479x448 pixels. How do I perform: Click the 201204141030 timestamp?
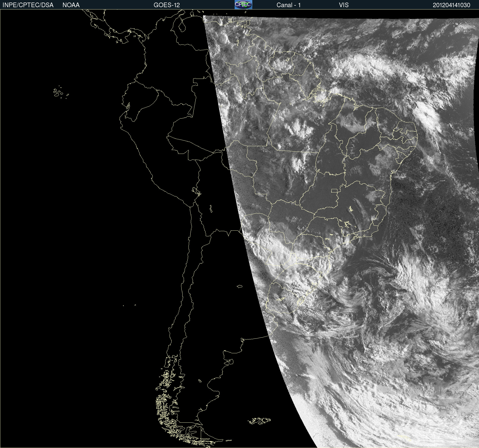click(x=452, y=5)
